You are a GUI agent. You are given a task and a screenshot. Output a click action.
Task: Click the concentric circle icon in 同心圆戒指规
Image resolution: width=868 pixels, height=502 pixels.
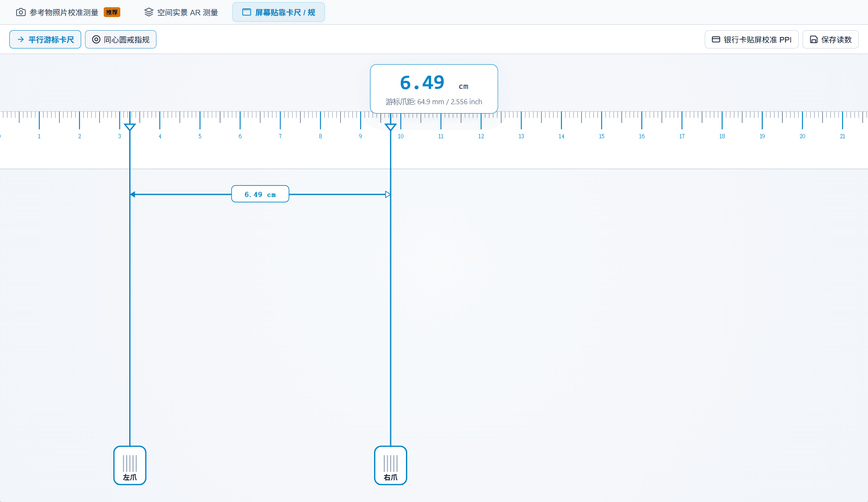click(x=96, y=40)
